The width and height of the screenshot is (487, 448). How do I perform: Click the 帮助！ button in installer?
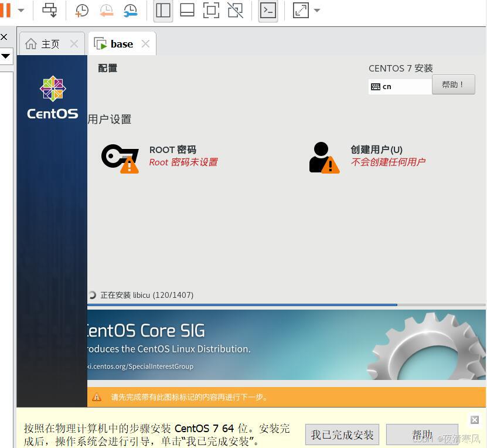point(453,84)
